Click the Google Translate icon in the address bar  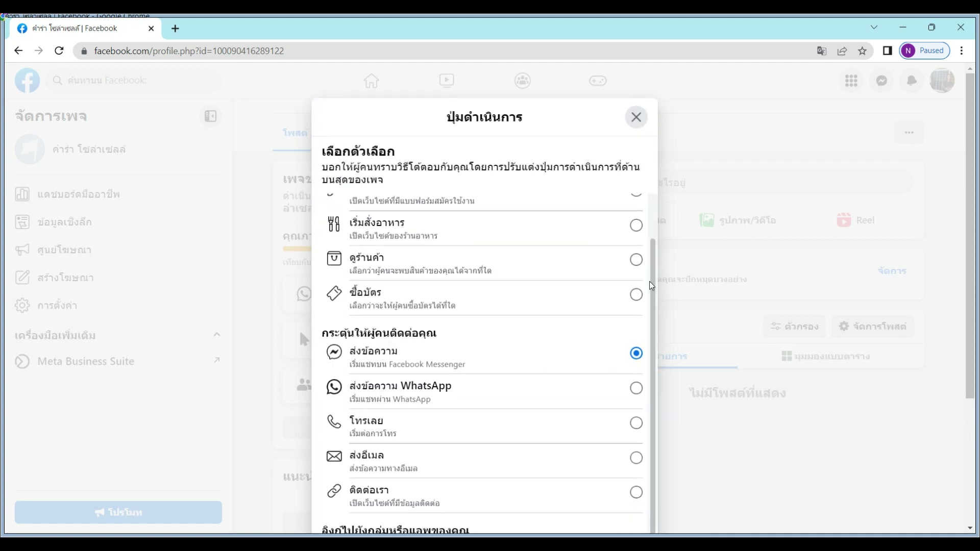[821, 51]
